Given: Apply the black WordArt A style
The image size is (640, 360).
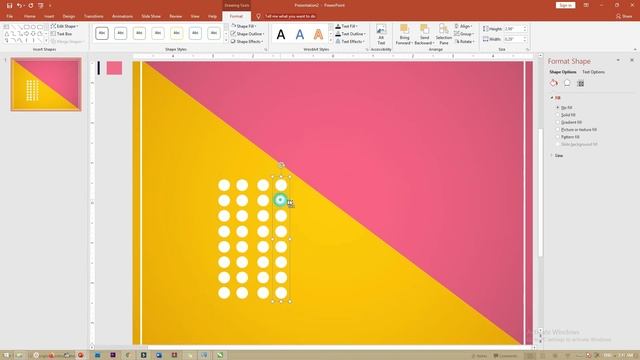Looking at the screenshot, I should point(281,35).
